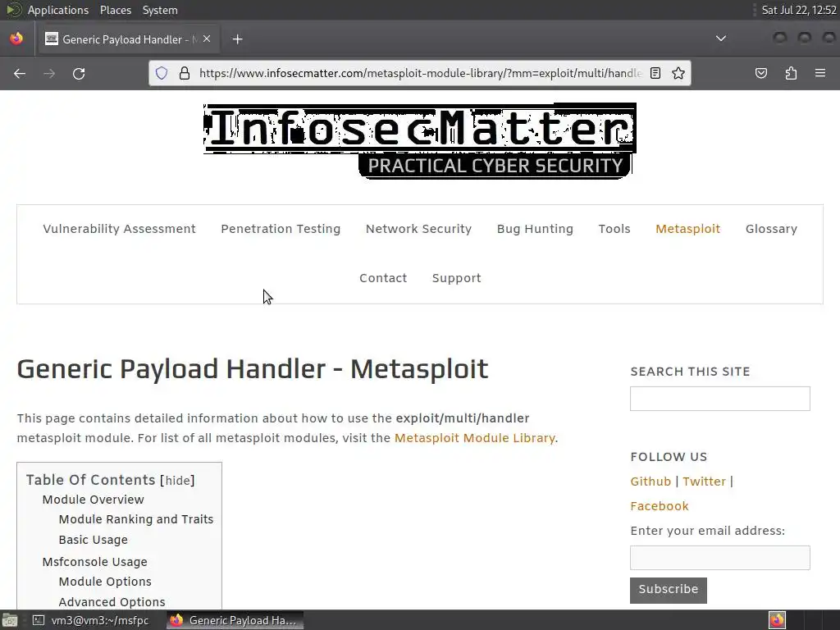Open the Tools nav item

[x=614, y=229]
